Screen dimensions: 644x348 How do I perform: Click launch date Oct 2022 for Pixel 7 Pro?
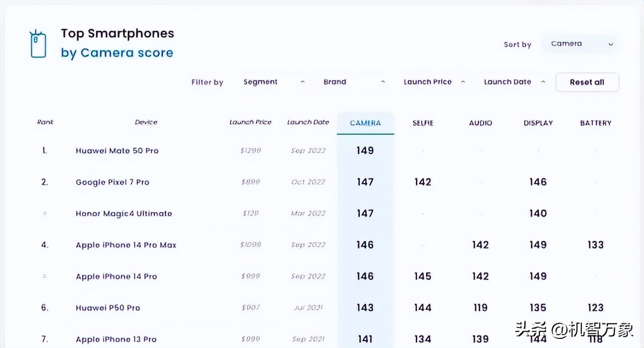(308, 182)
